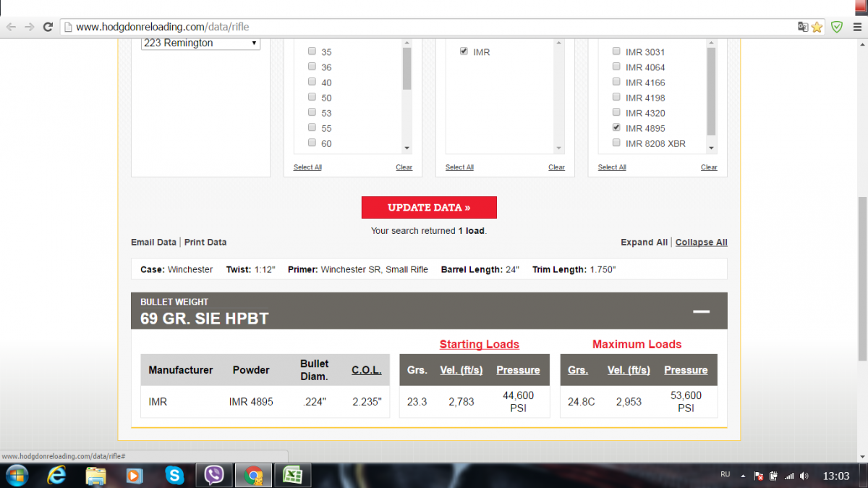The width and height of the screenshot is (868, 488).
Task: Select All powders
Action: coord(612,167)
